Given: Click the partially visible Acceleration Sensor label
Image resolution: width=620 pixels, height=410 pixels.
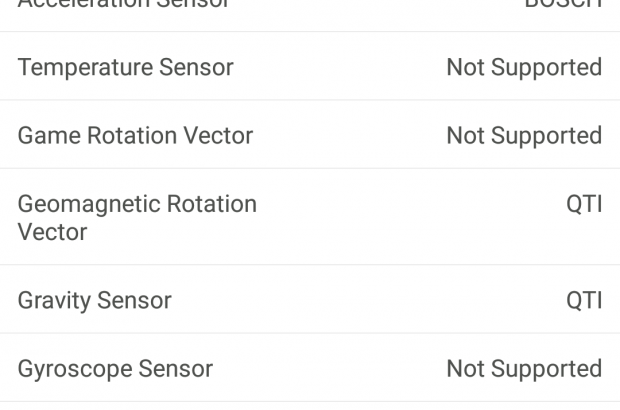Looking at the screenshot, I should coord(123,4).
